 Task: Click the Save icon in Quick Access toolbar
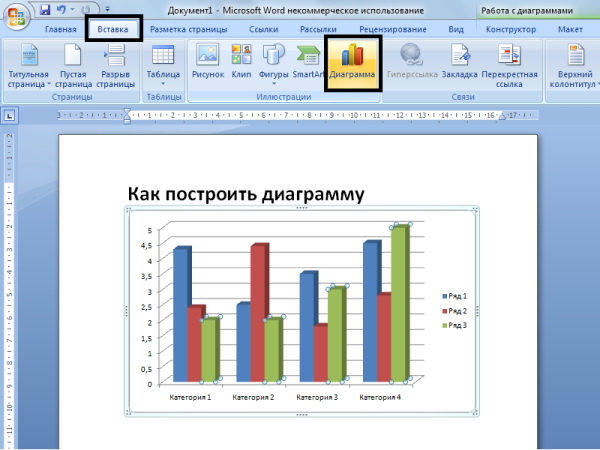pos(45,9)
